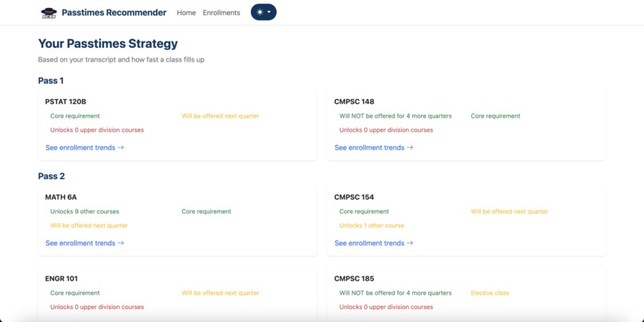Click 'Core requirement' label in CMPSC 154
The image size is (644, 322).
pos(364,212)
